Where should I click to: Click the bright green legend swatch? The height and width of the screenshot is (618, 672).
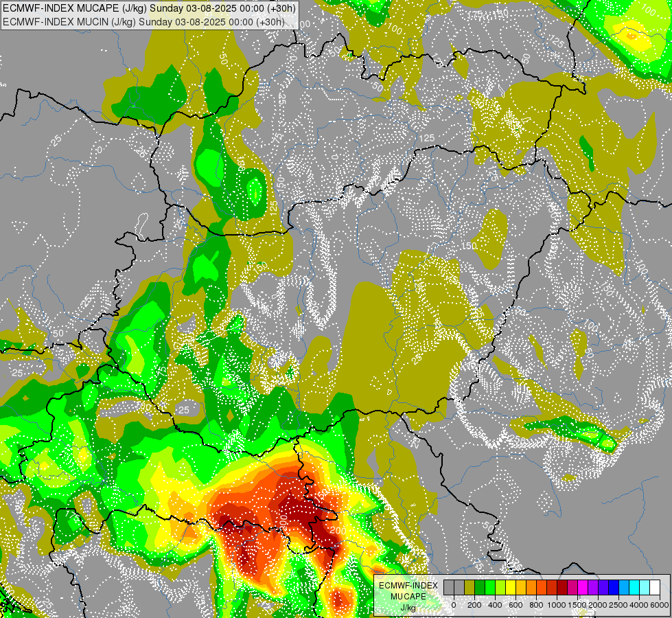490,588
